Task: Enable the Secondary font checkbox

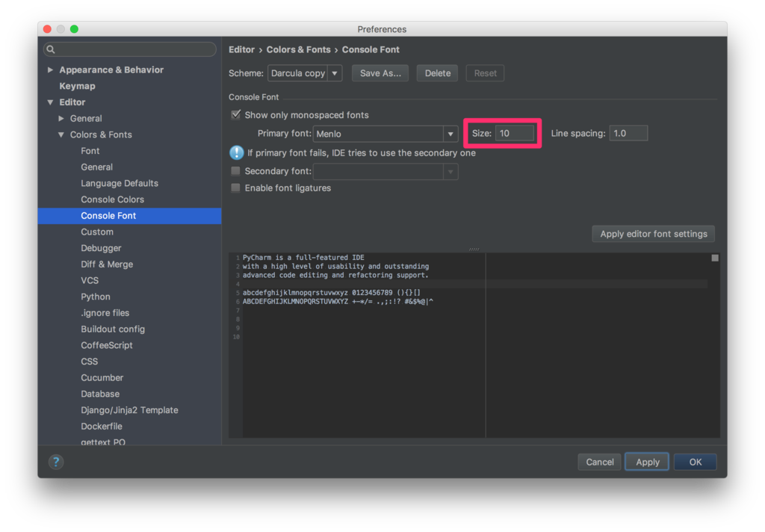Action: pos(235,171)
